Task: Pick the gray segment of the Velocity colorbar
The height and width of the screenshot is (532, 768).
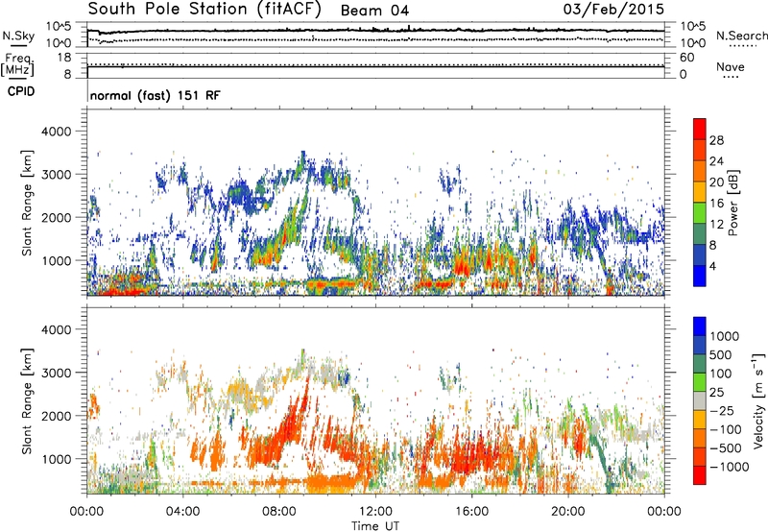Action: click(x=700, y=400)
